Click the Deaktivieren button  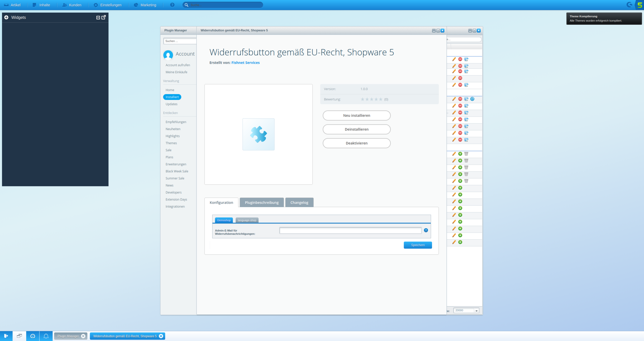[x=357, y=143]
